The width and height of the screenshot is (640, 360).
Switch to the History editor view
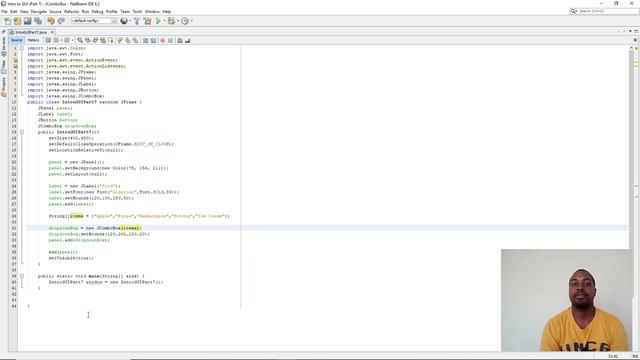[33, 40]
